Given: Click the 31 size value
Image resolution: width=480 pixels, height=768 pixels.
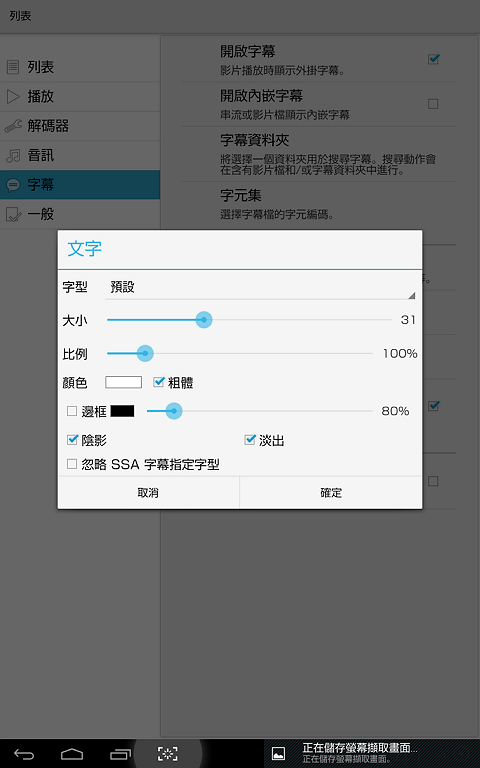Looking at the screenshot, I should (408, 320).
